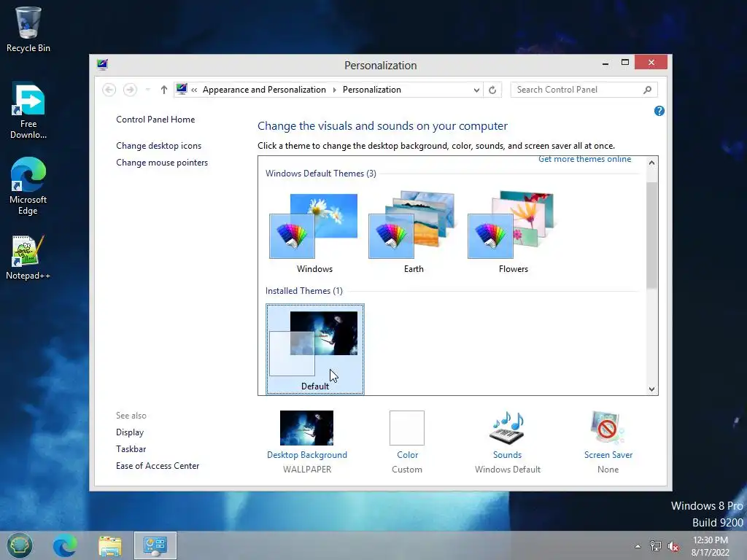Click the network tray icon
Viewport: 747px width, 560px height.
pos(656,546)
